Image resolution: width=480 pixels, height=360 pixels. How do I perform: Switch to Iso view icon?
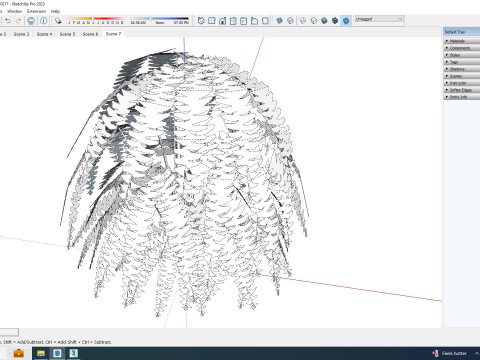[x=201, y=21]
